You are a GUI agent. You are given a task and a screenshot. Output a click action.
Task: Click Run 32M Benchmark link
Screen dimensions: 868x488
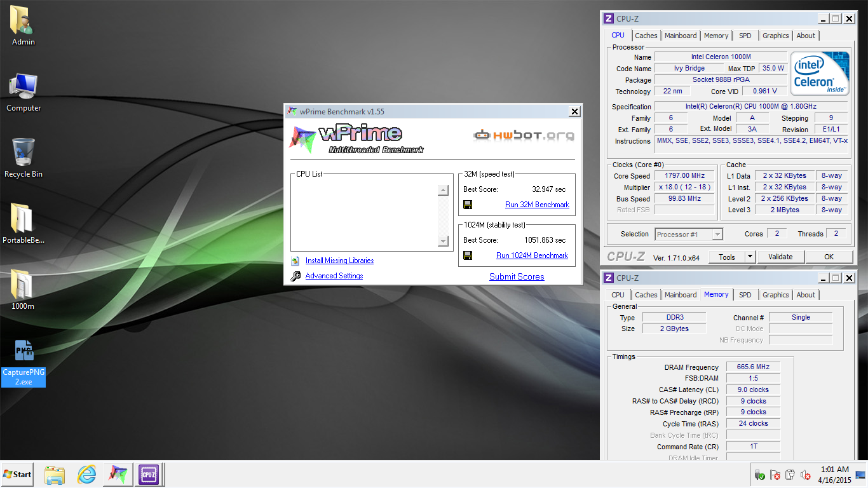tap(537, 205)
